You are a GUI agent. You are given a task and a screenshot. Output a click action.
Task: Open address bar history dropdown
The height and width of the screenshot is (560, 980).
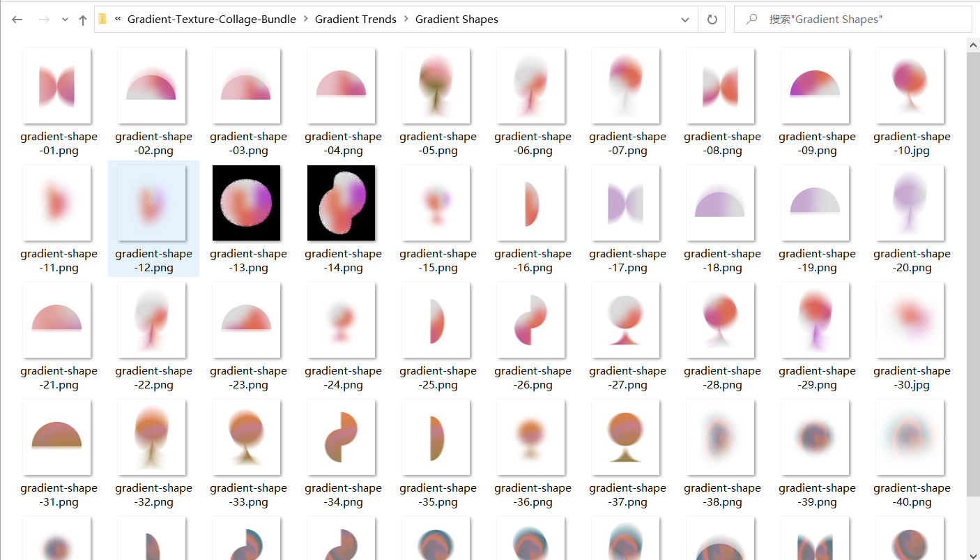685,20
